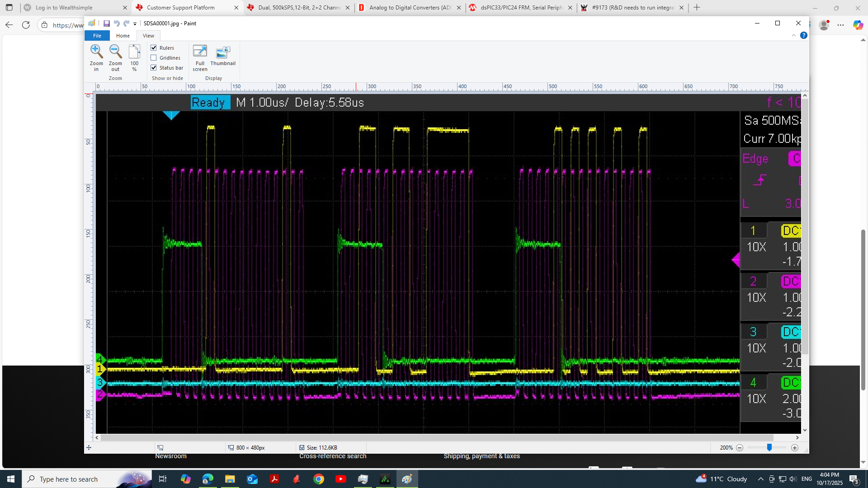The image size is (868, 488).
Task: Open Full screen view
Action: [200, 52]
